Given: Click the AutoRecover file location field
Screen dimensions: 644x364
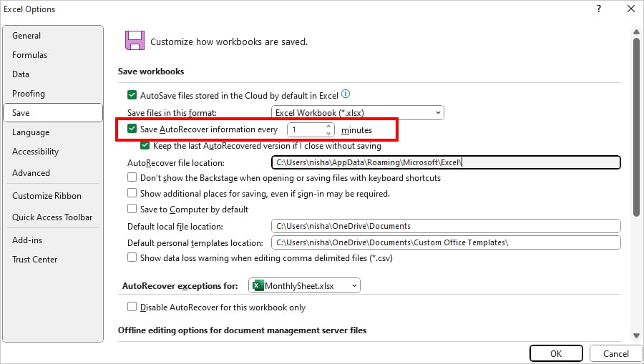Looking at the screenshot, I should pos(446,162).
